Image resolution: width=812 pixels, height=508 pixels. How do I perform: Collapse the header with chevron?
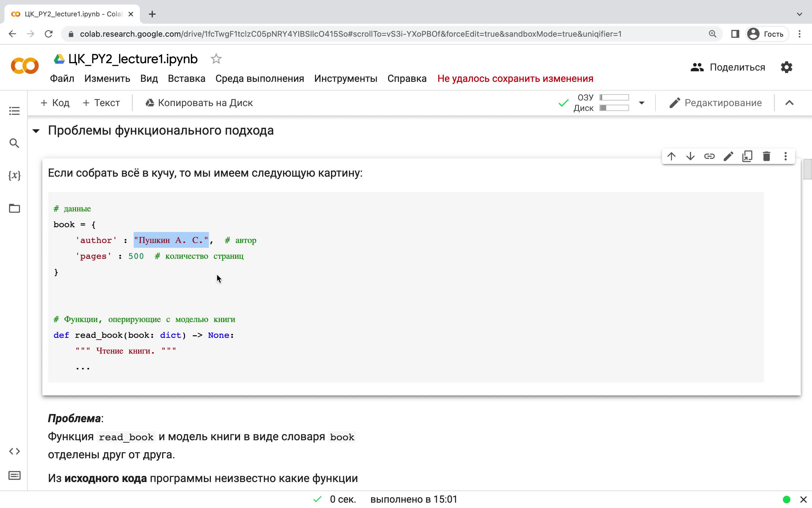[789, 103]
